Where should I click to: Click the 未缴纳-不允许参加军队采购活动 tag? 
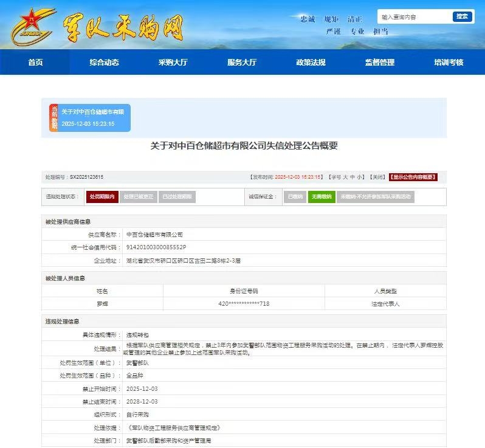(x=376, y=196)
